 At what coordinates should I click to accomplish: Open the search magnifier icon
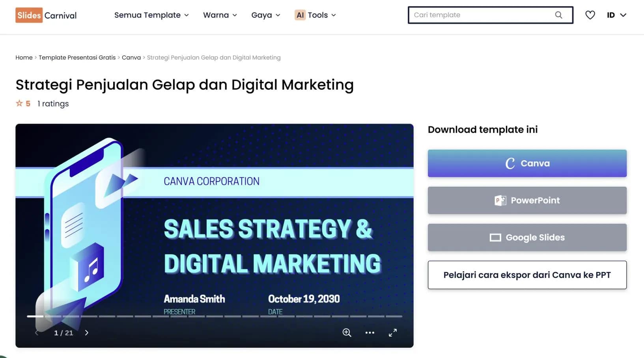pyautogui.click(x=558, y=15)
